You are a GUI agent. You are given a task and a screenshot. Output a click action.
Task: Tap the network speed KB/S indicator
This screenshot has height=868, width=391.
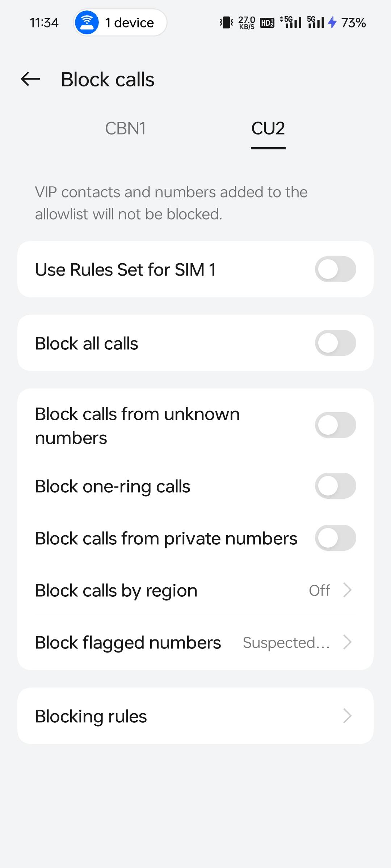tap(247, 22)
